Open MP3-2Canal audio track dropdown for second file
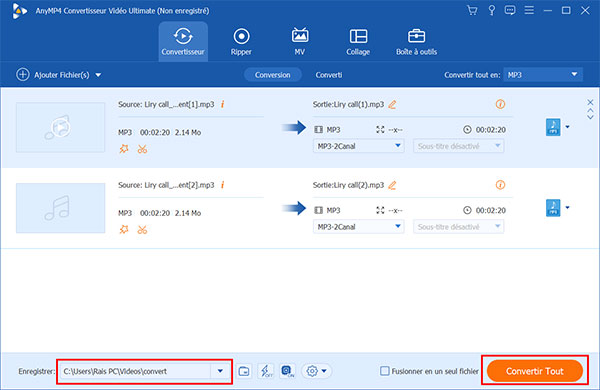This screenshot has height=390, width=600. (x=359, y=227)
